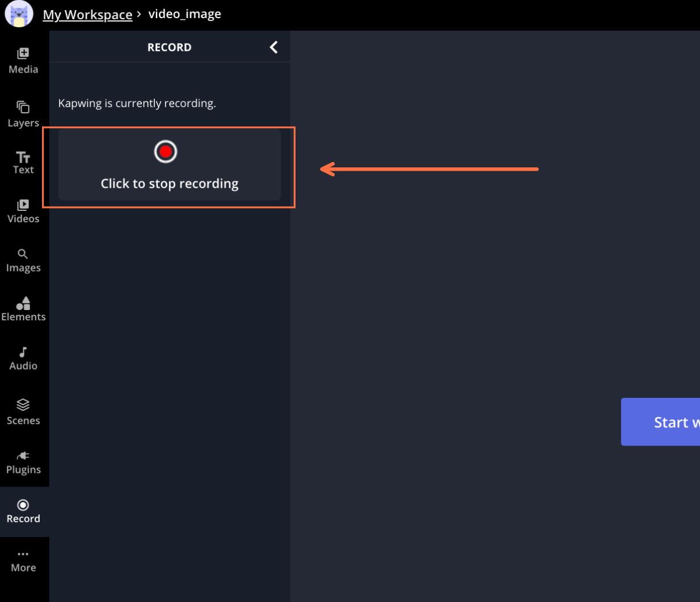This screenshot has height=602, width=700.
Task: Collapse the Record panel with chevron
Action: (273, 47)
